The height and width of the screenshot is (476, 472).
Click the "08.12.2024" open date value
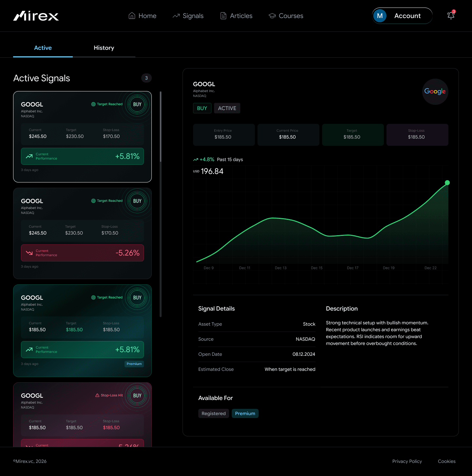(x=304, y=354)
